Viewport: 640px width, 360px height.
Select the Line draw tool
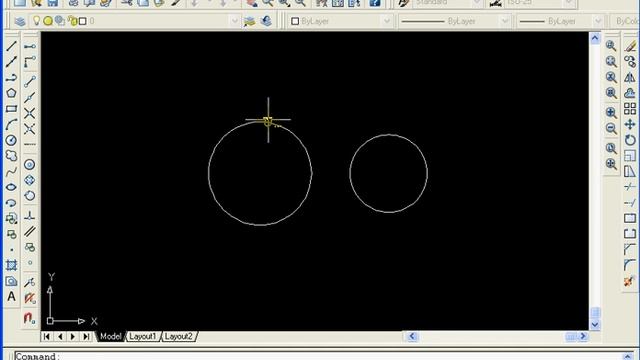[x=11, y=46]
